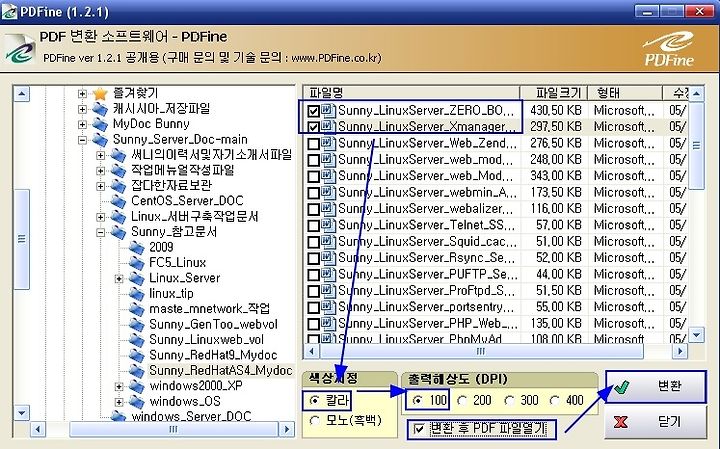Screen dimensions: 720x449
Task: Expand the 캐시시아_저장파일 tree node
Action: click(x=82, y=109)
